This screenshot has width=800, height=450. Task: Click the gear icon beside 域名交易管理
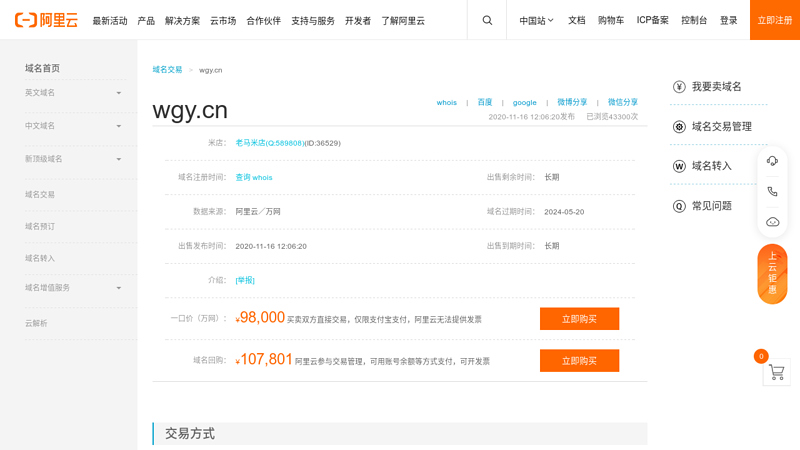click(x=679, y=127)
